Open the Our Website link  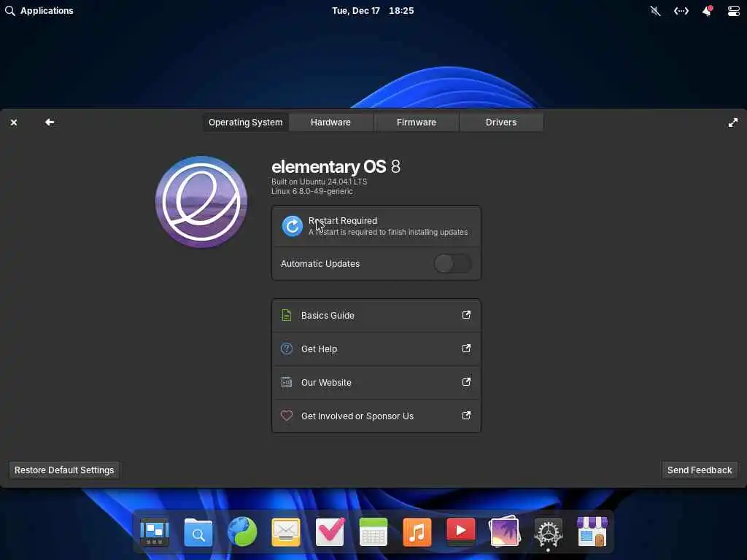376,382
